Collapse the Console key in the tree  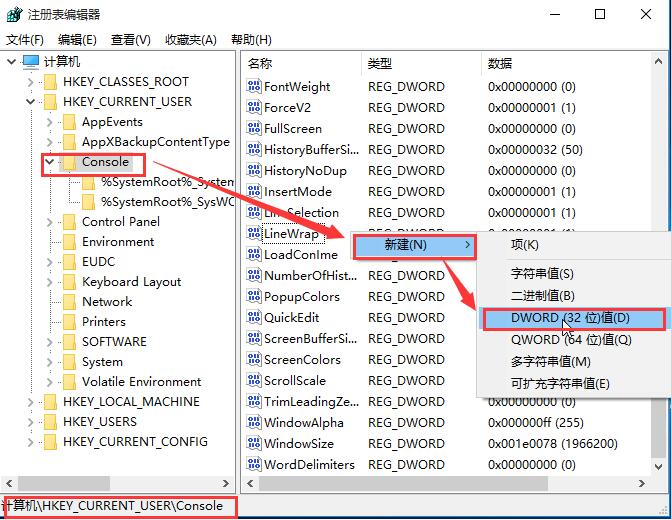50,162
